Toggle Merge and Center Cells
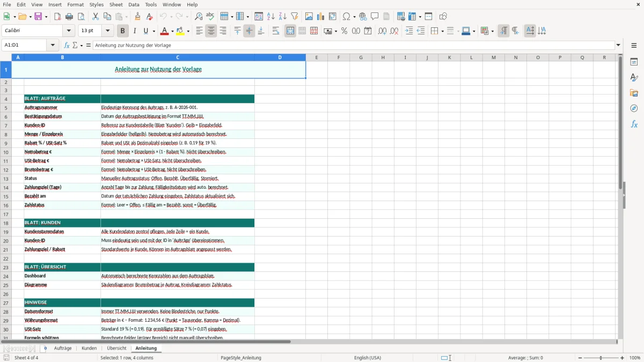This screenshot has height=362, width=644. pos(290,31)
